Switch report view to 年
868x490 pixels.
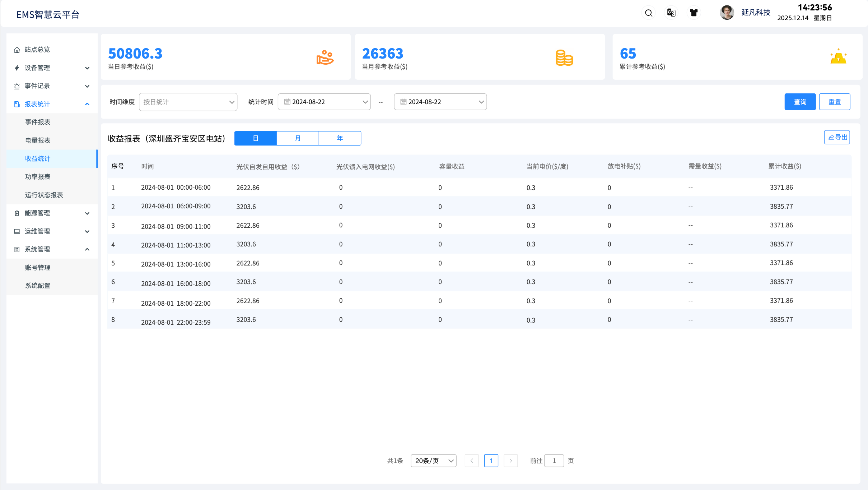(340, 138)
